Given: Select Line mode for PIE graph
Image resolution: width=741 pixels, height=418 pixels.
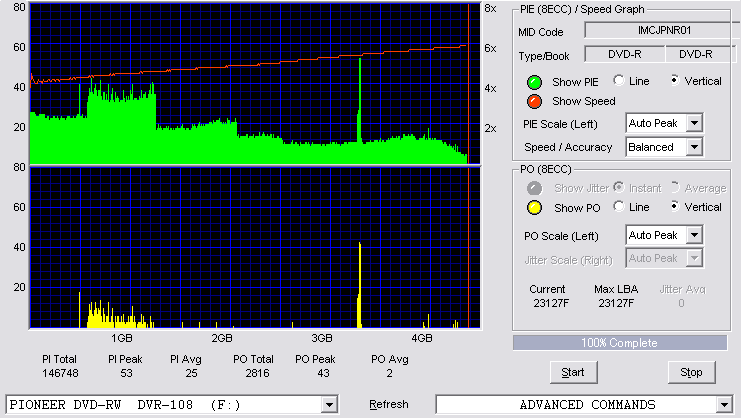Looking at the screenshot, I should point(619,80).
